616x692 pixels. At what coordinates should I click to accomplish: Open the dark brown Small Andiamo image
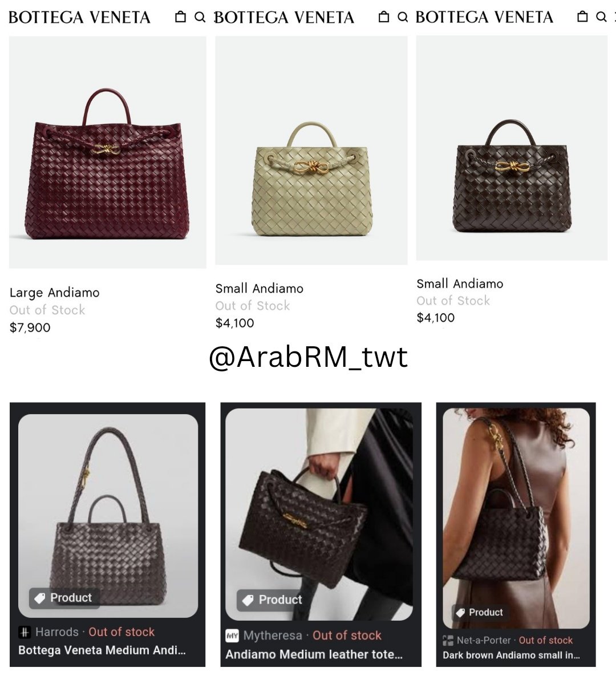[x=512, y=148]
